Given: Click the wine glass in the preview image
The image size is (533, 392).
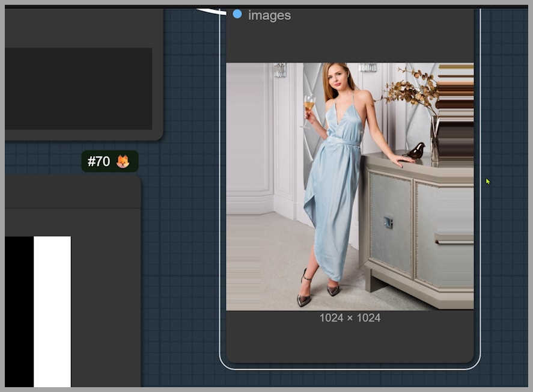Looking at the screenshot, I should [x=309, y=105].
